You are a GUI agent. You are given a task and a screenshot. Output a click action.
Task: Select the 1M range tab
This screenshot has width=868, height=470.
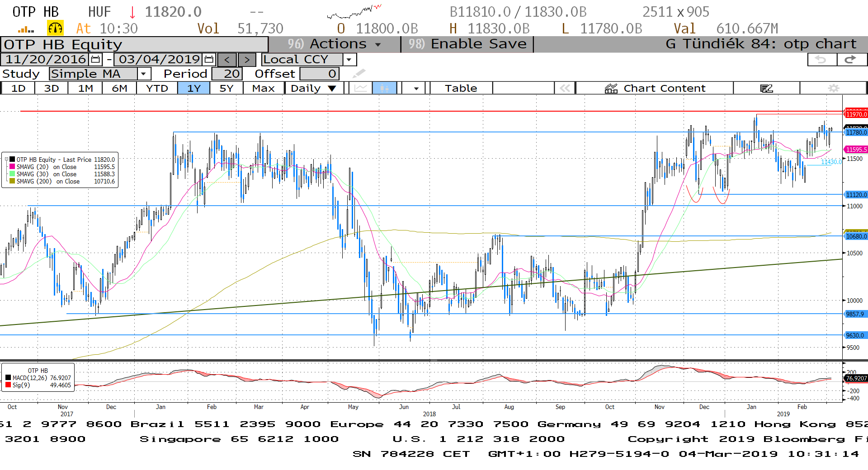(85, 88)
